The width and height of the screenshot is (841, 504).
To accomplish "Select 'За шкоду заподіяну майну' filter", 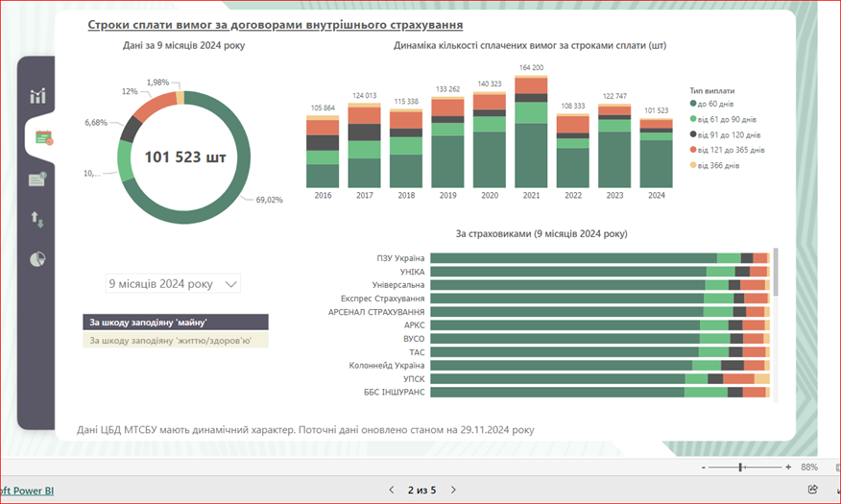I will (176, 323).
